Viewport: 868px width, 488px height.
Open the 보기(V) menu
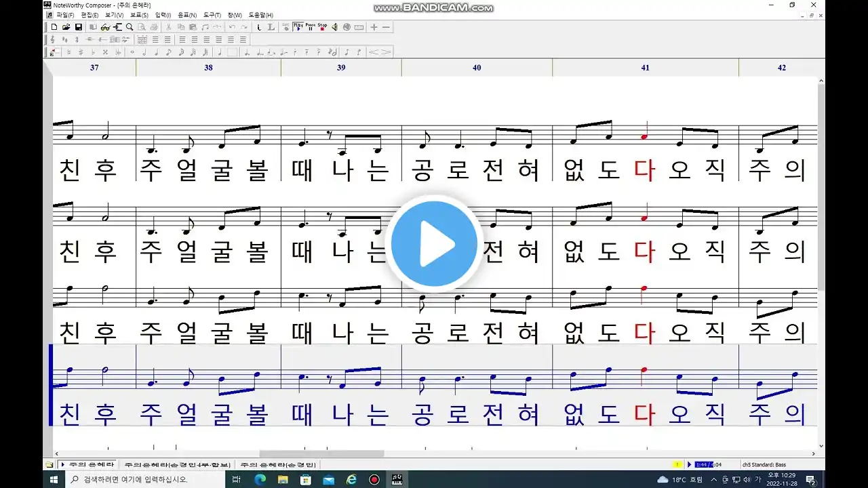(x=114, y=15)
